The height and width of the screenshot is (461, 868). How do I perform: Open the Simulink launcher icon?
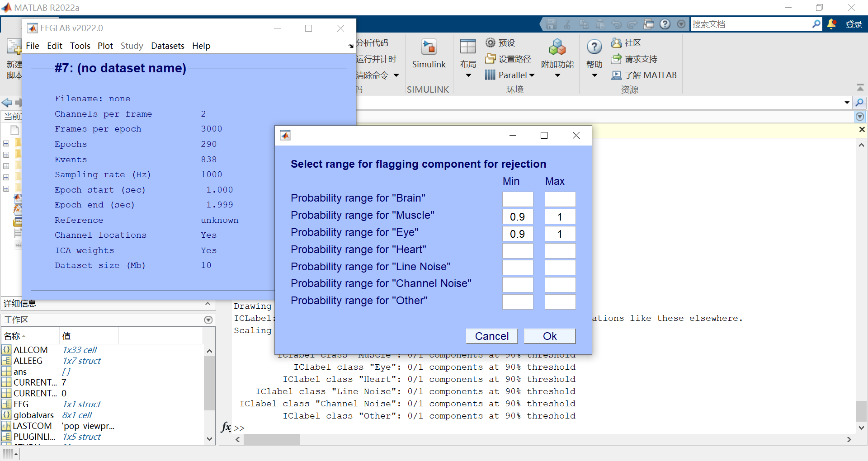[429, 47]
